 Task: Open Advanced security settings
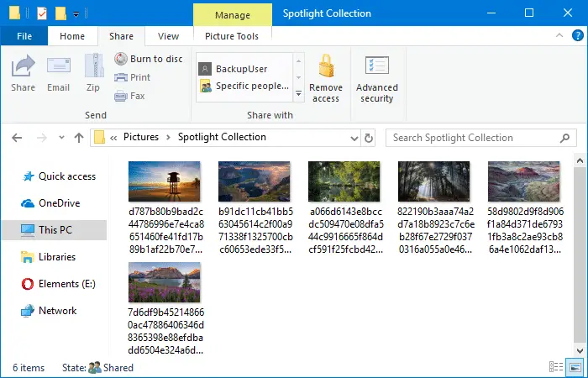(x=377, y=80)
